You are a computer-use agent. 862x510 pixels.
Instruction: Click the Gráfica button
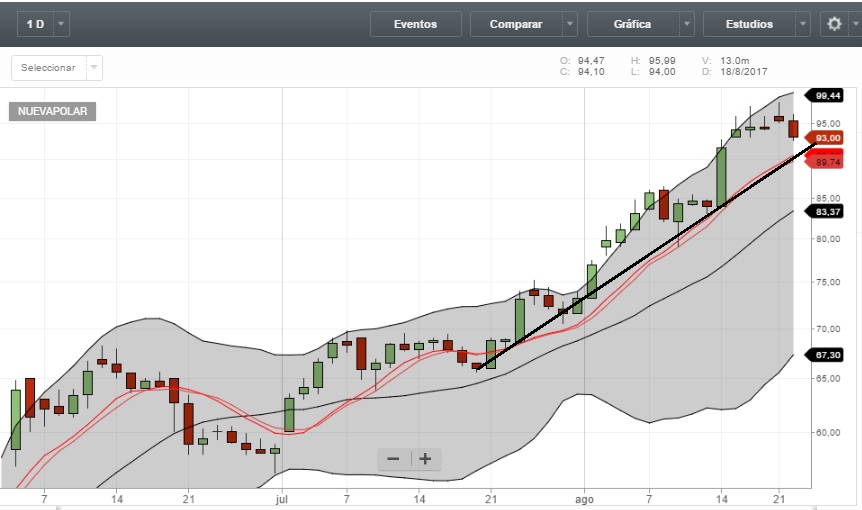click(633, 24)
